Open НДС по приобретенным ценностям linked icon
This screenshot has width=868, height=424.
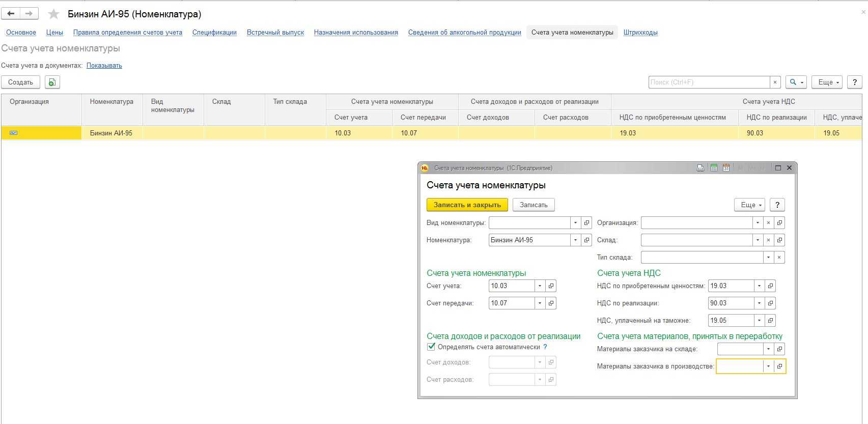click(770, 286)
